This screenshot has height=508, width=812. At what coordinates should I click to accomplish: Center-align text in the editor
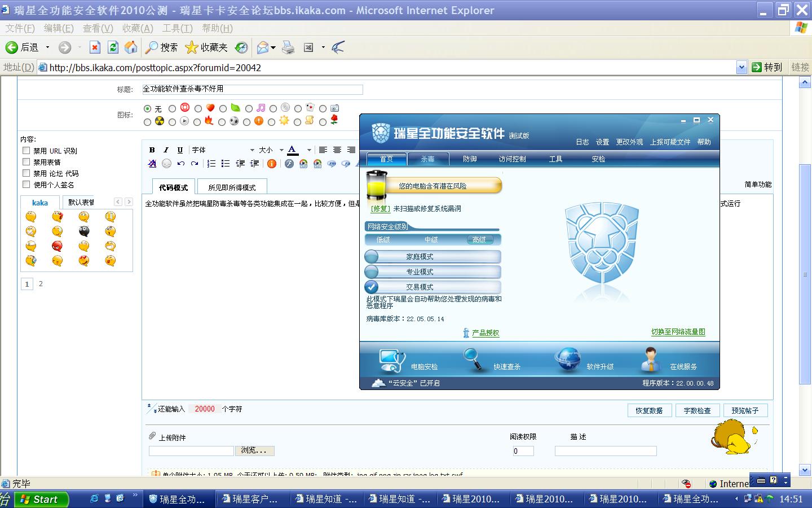(337, 150)
